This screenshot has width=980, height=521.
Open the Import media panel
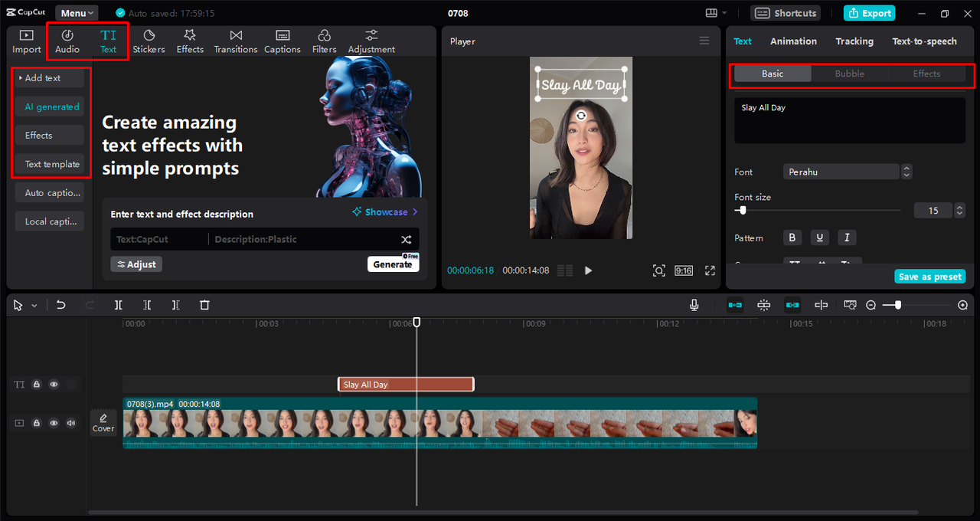tap(27, 41)
